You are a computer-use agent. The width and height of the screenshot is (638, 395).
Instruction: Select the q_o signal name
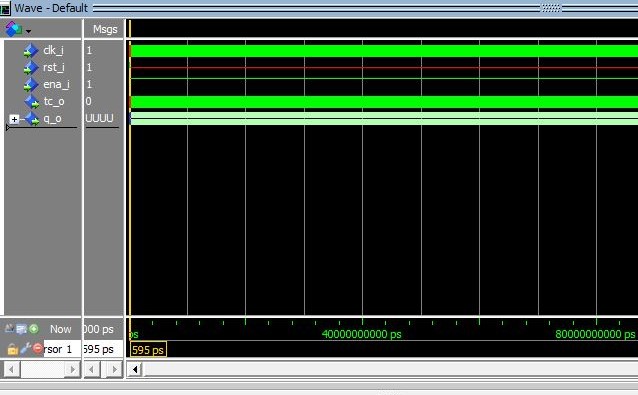[52, 118]
